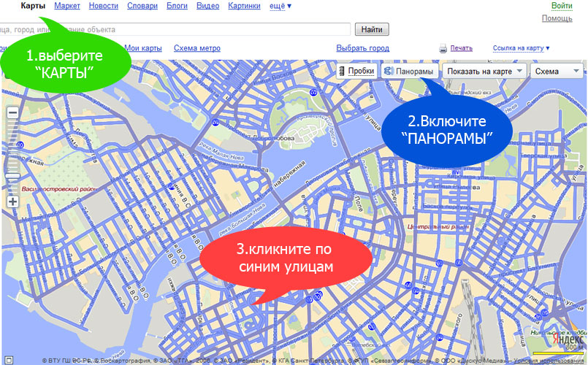Click in the address search input field
Viewport: 588px width, 365px height.
175,29
